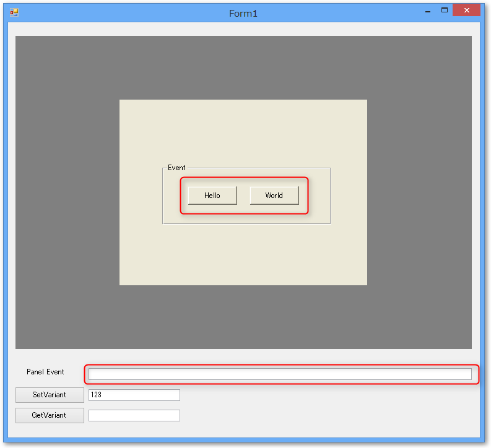Click the SetVariant button
The image size is (491, 448).
(50, 395)
